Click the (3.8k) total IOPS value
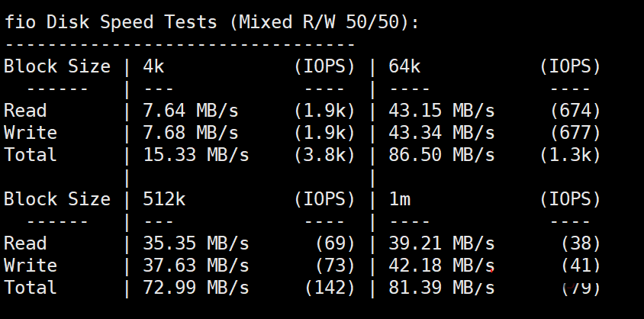The image size is (644, 319). (x=325, y=155)
